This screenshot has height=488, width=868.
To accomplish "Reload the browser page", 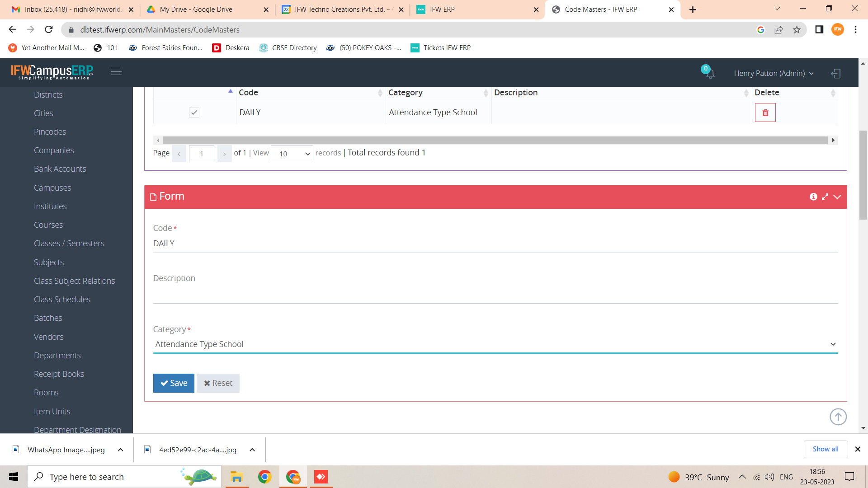I will point(49,29).
